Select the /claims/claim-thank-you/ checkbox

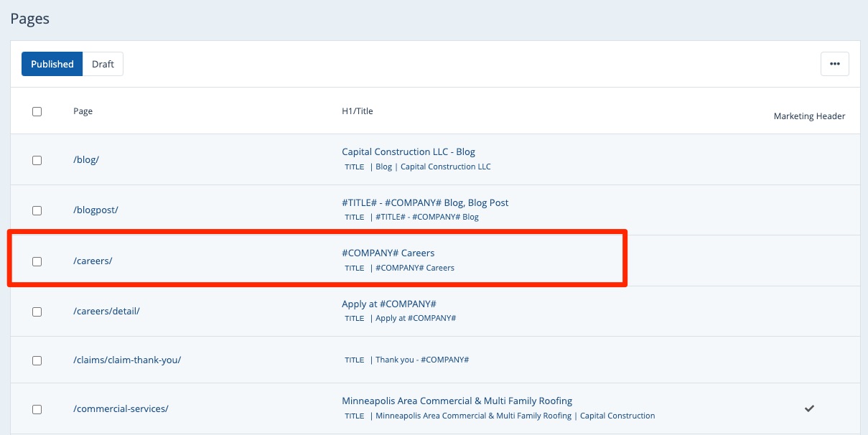coord(37,360)
